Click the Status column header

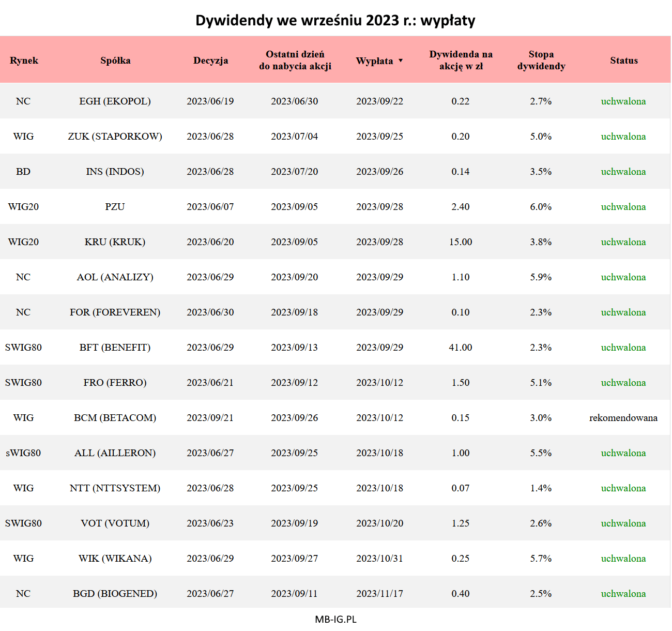pyautogui.click(x=623, y=61)
